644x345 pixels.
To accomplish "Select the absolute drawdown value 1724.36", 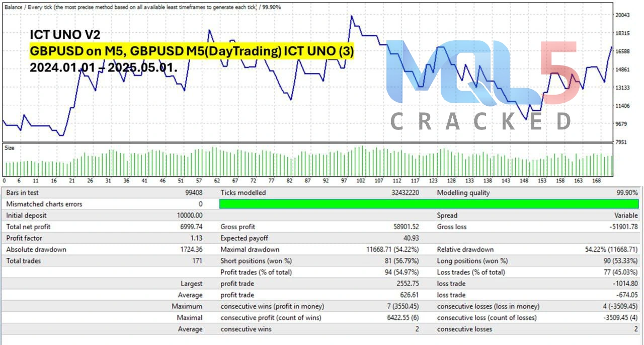I will coord(191,249).
